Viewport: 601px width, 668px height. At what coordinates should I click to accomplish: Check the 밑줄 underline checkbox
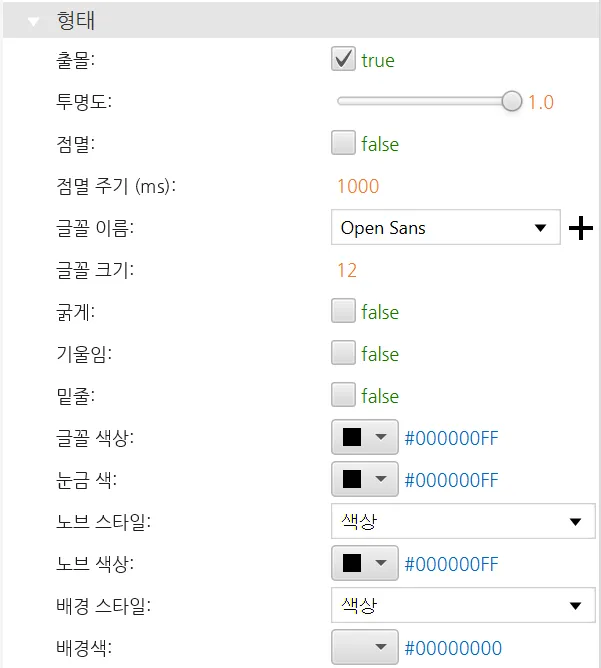coord(343,396)
